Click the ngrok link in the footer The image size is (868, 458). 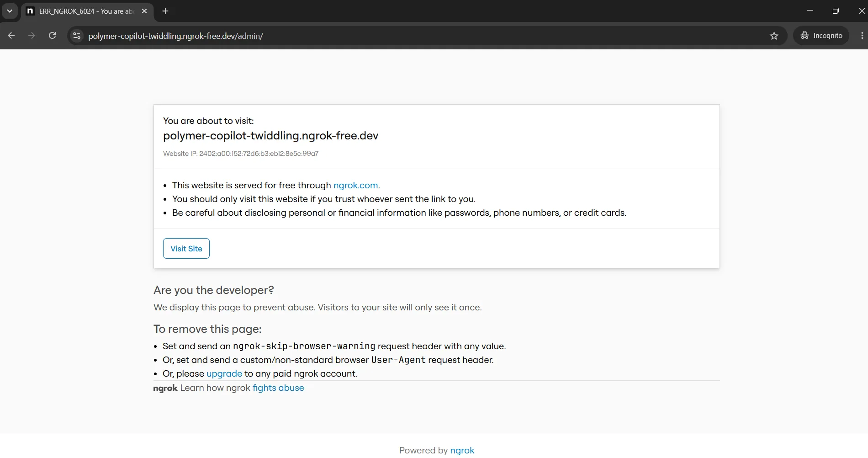point(462,450)
